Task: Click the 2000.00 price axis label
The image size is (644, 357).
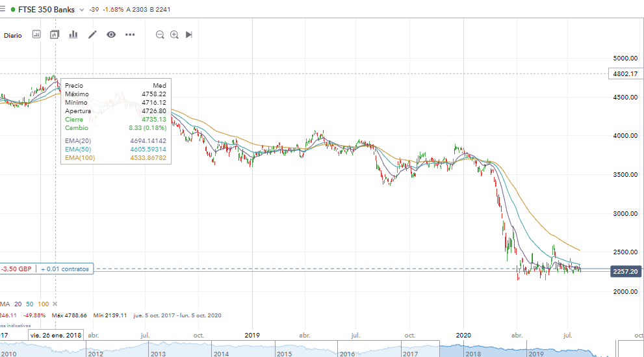Action: click(x=625, y=292)
